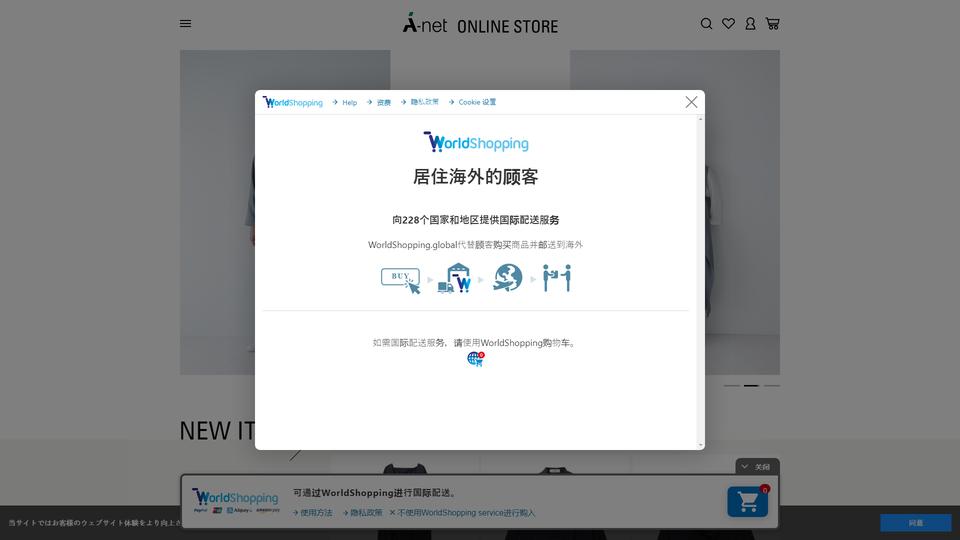Select the first carousel slide indicator
This screenshot has height=540, width=960.
732,386
